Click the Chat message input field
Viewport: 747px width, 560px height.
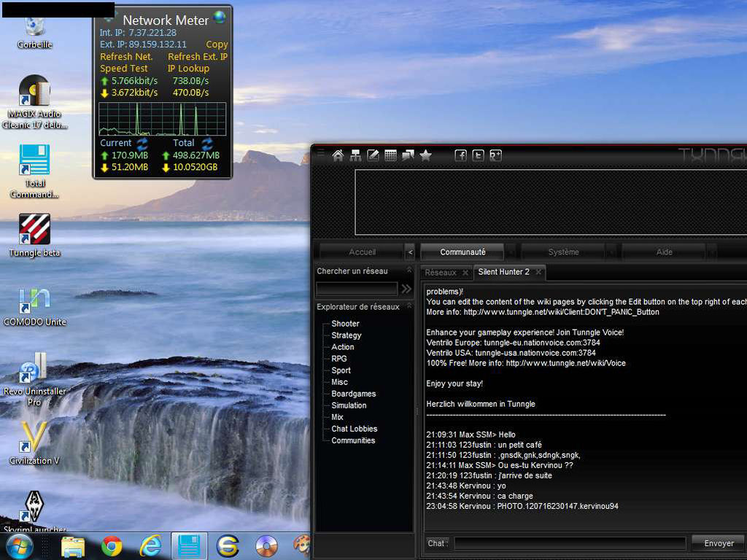570,543
